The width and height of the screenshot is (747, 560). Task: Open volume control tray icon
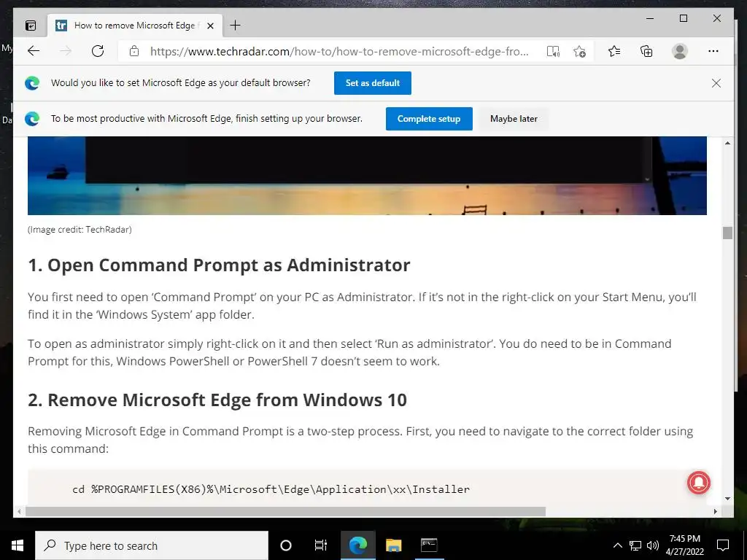[653, 545]
